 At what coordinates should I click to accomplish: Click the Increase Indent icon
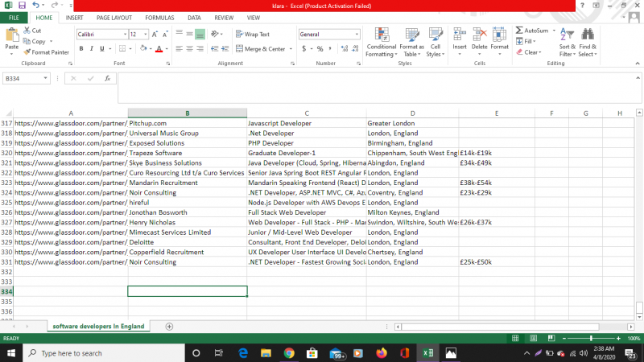tap(225, 48)
